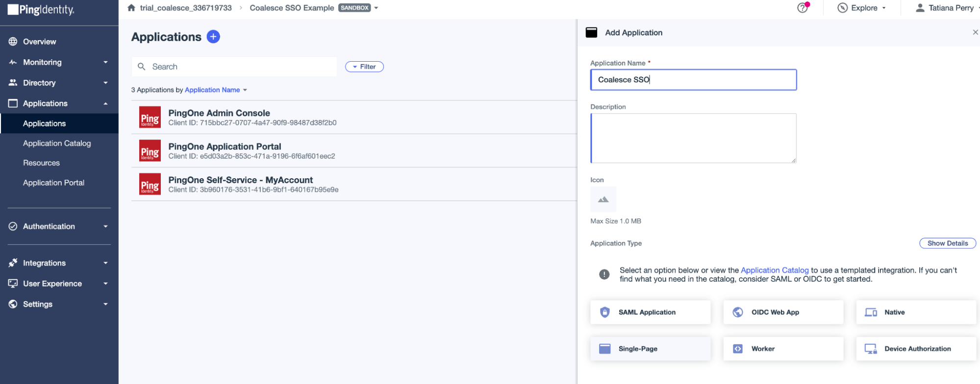Screen dimensions: 980x384
Task: Click the help question mark icon
Action: pyautogui.click(x=803, y=8)
